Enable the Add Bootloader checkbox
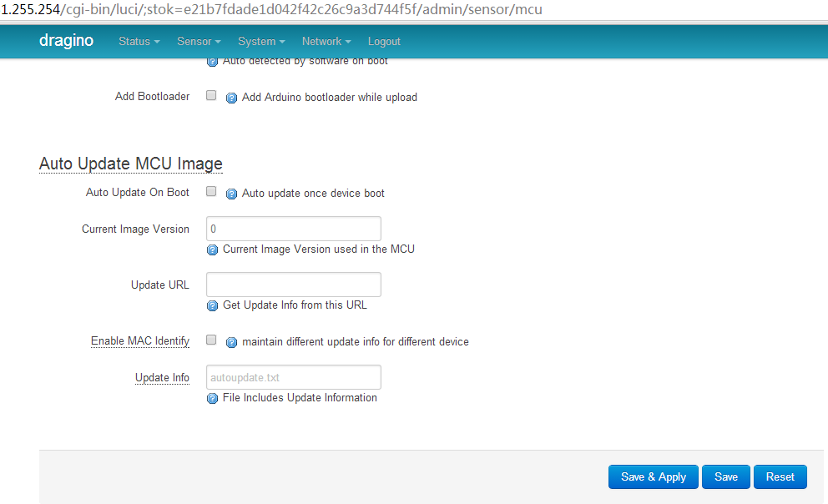This screenshot has height=504, width=828. coord(211,95)
